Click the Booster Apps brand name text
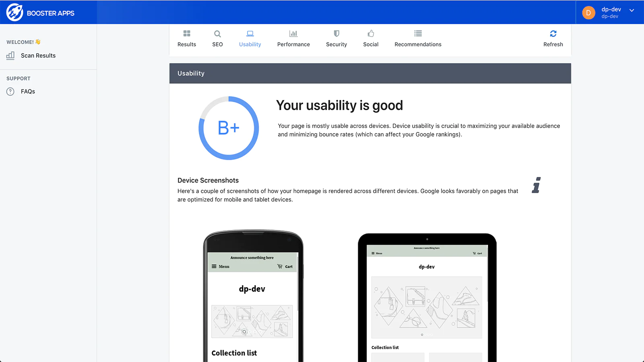Screen dimensions: 644x362 coord(51,13)
